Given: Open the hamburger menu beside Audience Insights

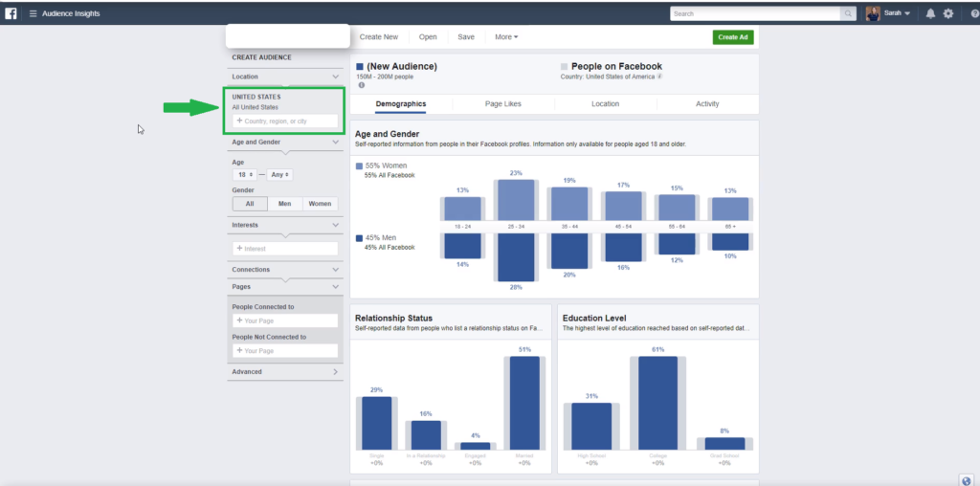Looking at the screenshot, I should tap(33, 13).
